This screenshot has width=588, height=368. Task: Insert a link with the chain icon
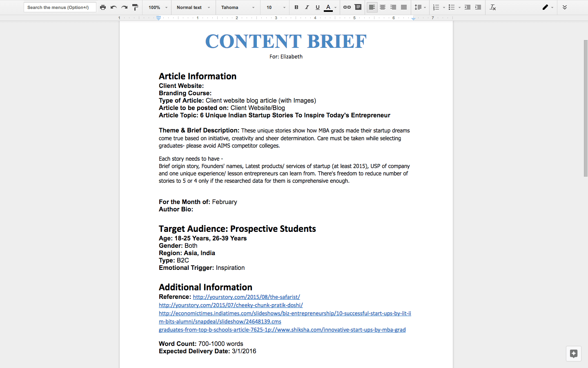[347, 7]
